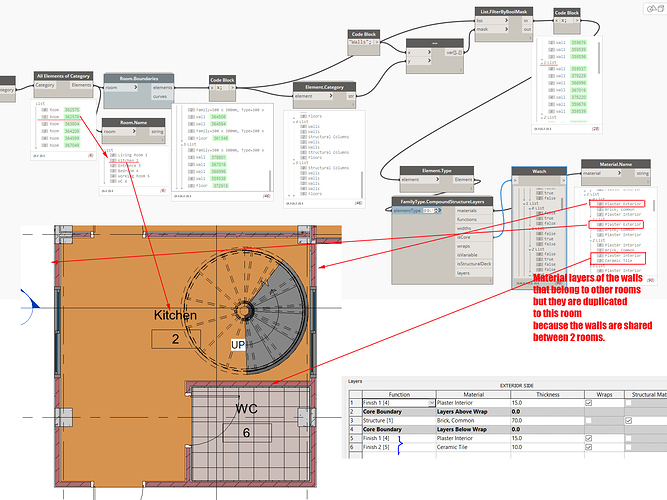The width and height of the screenshot is (667, 500).
Task: Select the wall ID 364508 link
Action: point(219,117)
